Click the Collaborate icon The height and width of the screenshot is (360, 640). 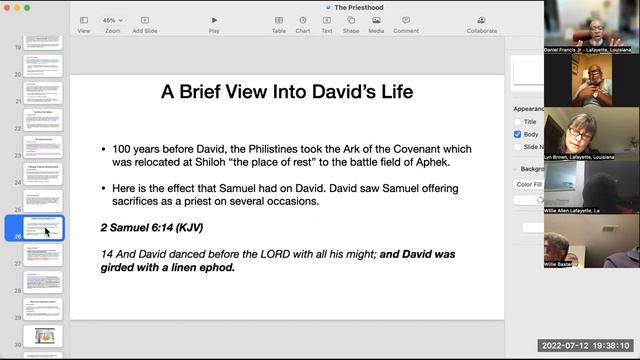click(x=482, y=20)
